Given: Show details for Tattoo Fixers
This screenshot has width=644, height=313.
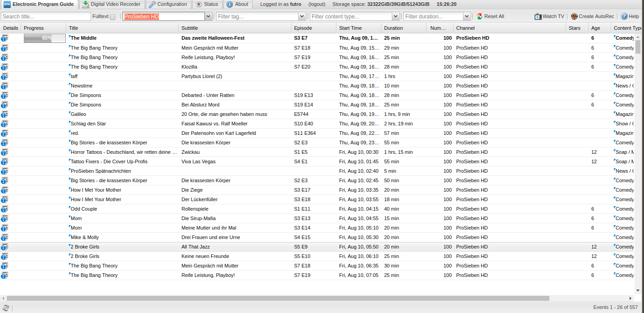Looking at the screenshot, I should click(5, 161).
